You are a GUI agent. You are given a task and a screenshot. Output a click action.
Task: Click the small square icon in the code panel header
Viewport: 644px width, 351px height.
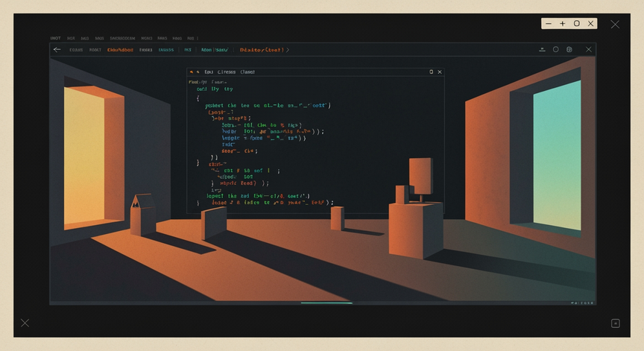pos(432,72)
